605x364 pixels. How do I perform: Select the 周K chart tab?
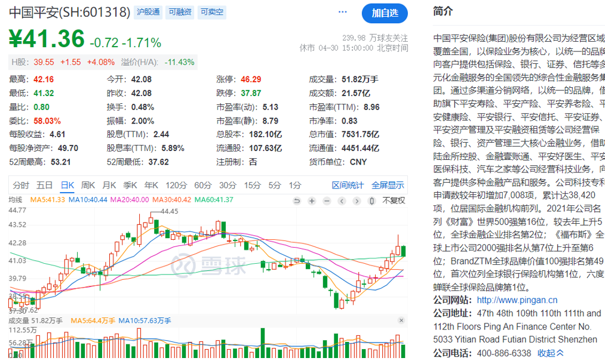[88, 186]
